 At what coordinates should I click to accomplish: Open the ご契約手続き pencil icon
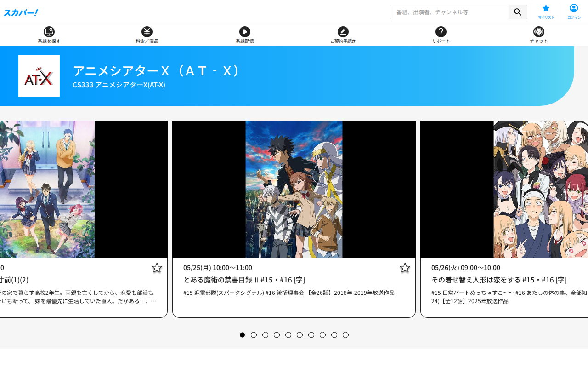point(343,32)
